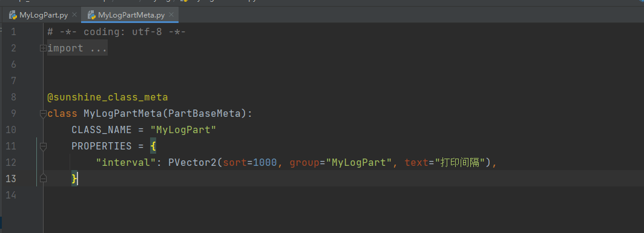644x233 pixels.
Task: Click on PartBaseMeta base class
Action: [x=205, y=113]
